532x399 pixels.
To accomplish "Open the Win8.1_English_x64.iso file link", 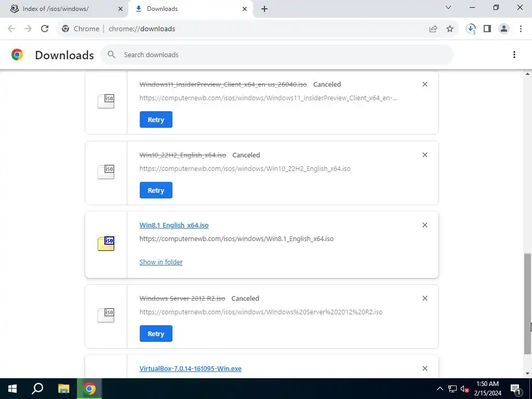I will tap(174, 225).
